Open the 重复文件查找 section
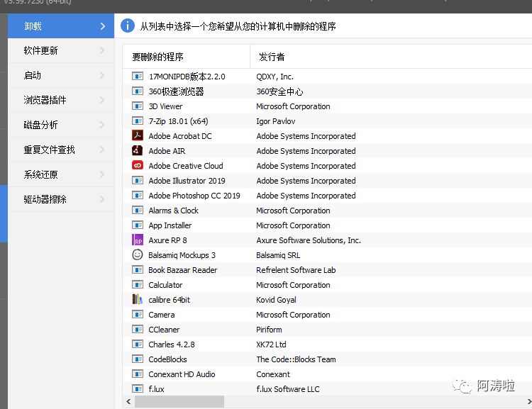 (61, 150)
